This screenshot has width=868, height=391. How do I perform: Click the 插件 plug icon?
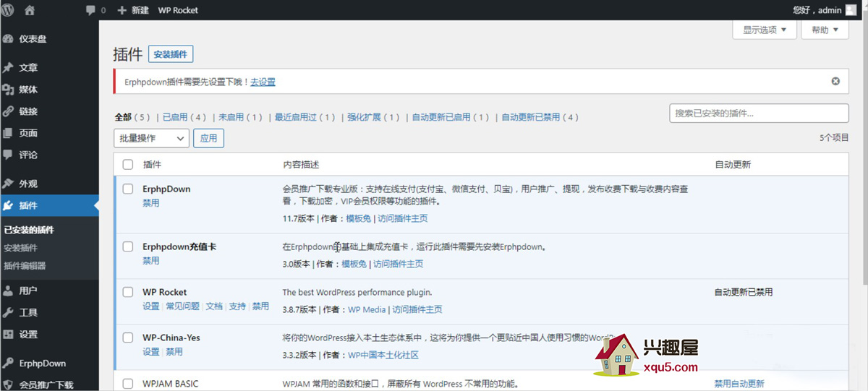pyautogui.click(x=8, y=205)
